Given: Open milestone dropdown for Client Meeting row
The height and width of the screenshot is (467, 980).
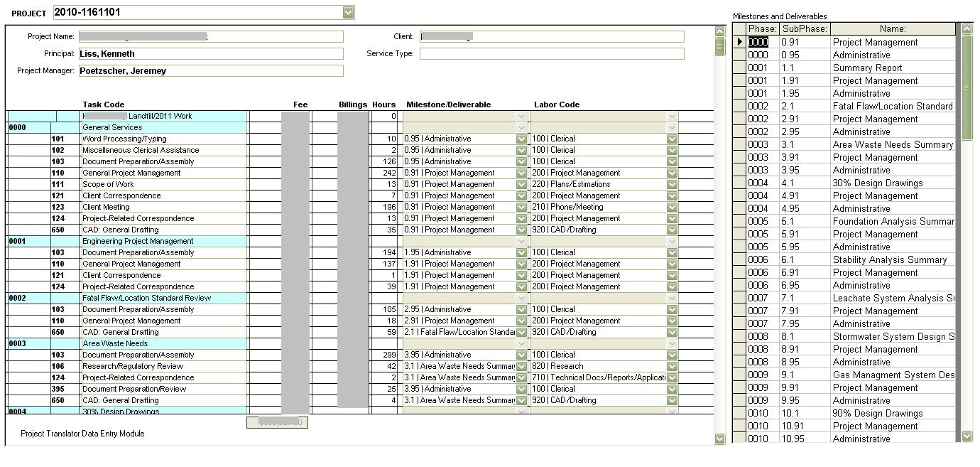Looking at the screenshot, I should [x=521, y=207].
